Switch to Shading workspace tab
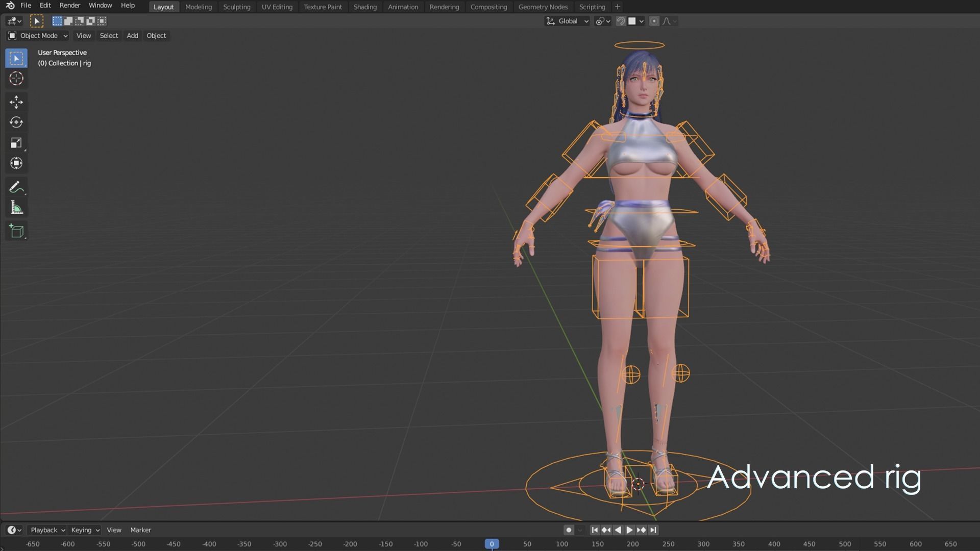Viewport: 980px width, 551px height. pyautogui.click(x=365, y=7)
